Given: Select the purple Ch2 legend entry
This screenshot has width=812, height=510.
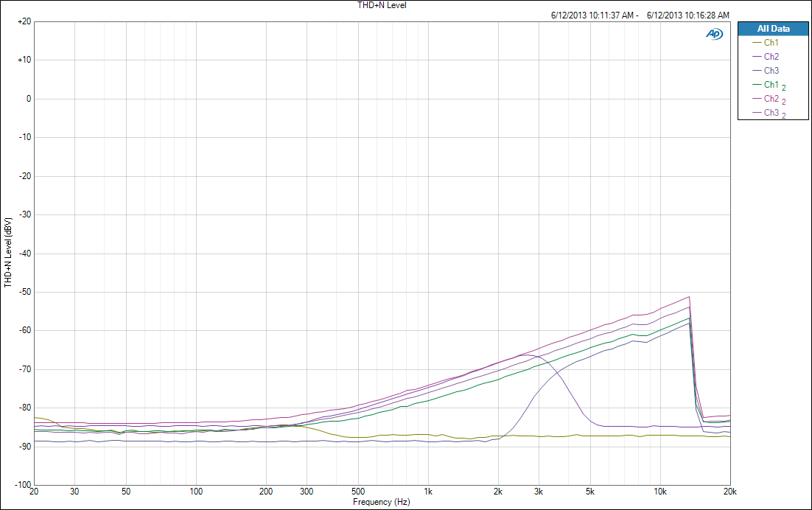Looking at the screenshot, I should tap(766, 57).
